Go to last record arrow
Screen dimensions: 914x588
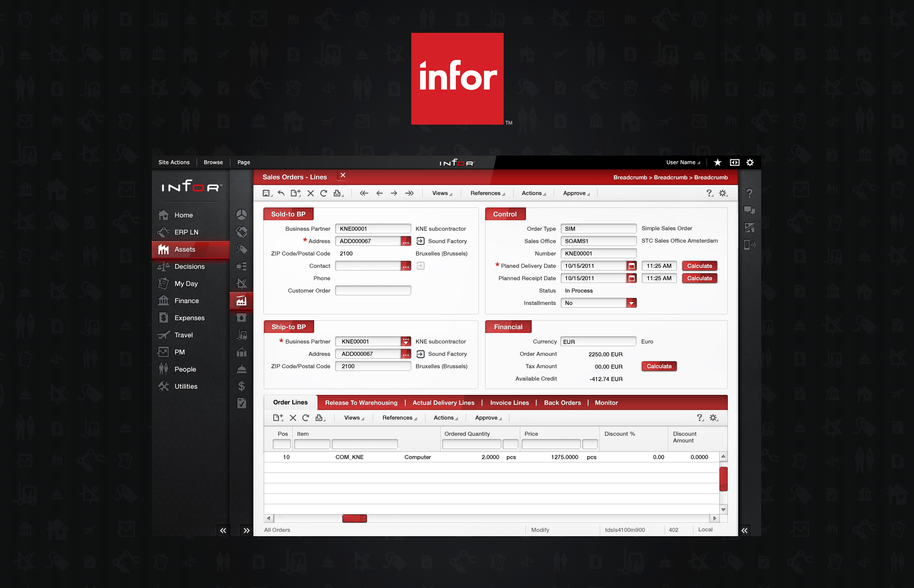pyautogui.click(x=409, y=193)
